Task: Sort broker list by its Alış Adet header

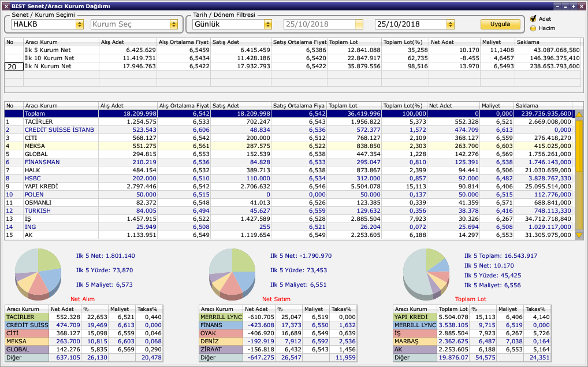Action: [x=128, y=106]
